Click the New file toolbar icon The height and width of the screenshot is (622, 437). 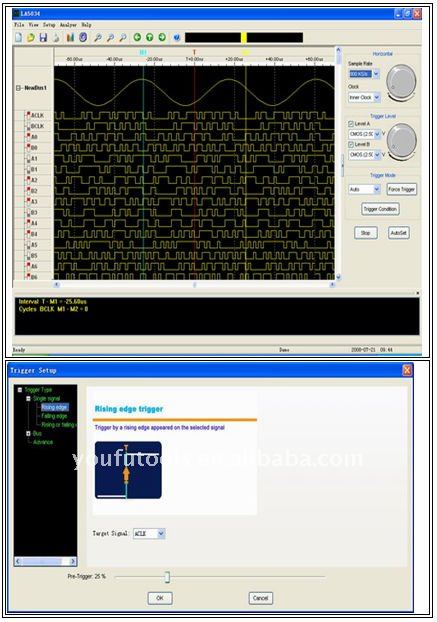(18, 38)
